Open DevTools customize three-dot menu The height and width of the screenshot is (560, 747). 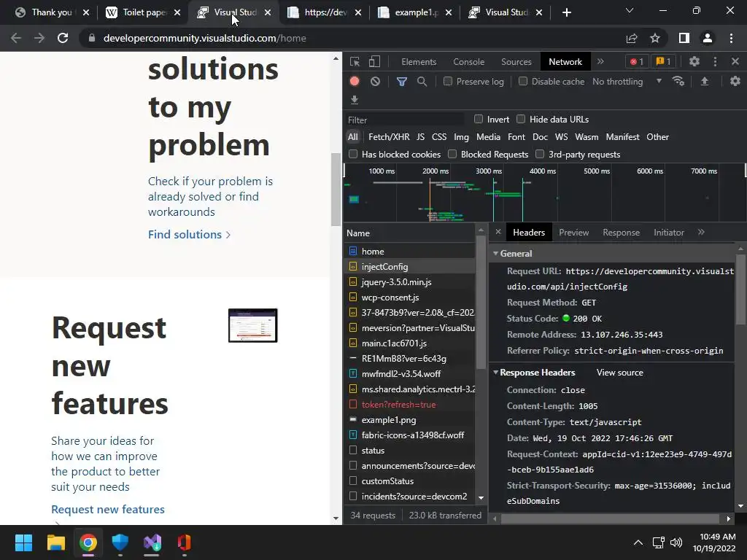(x=715, y=61)
